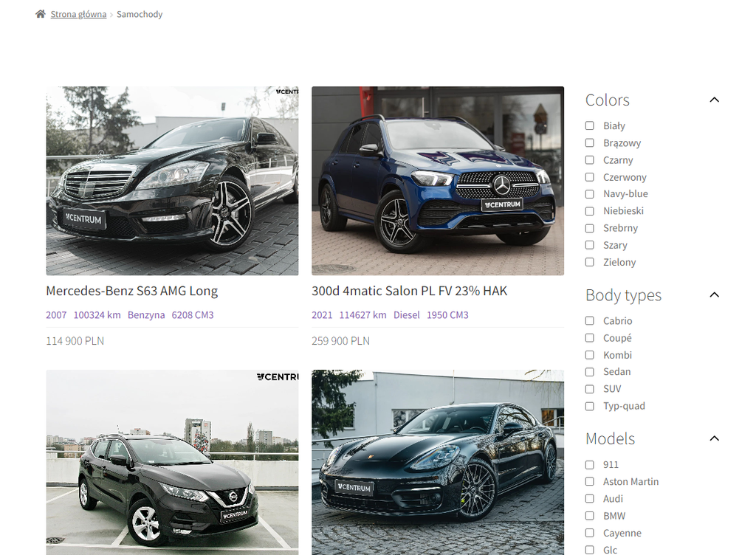
Task: Click the 100324 km mileage tag
Action: [x=97, y=315]
